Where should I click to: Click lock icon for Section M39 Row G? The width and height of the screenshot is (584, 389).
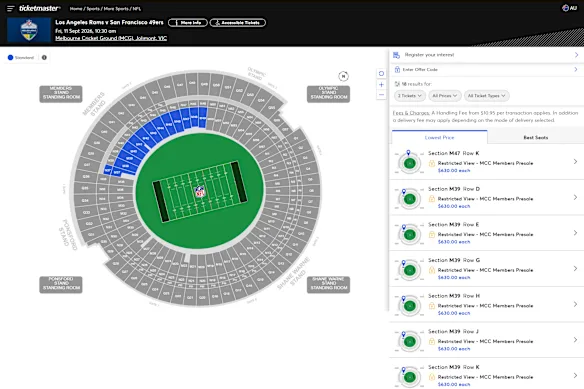tap(432, 270)
